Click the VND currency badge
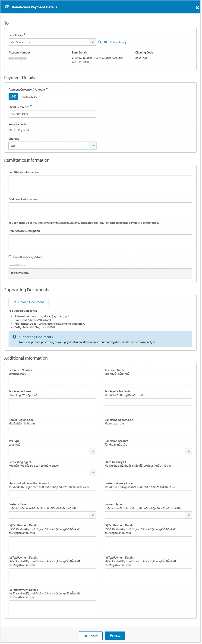 13,97
